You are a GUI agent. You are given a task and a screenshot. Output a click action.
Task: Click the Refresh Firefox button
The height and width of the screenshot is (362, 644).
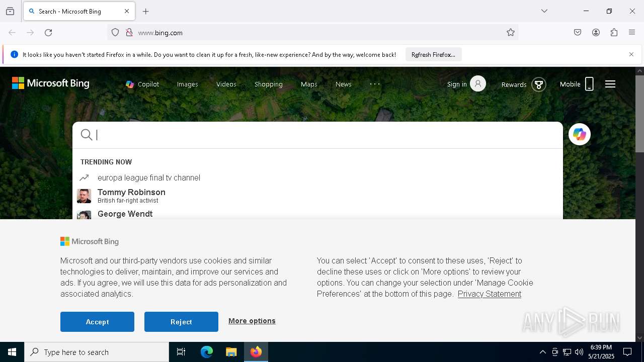tap(433, 54)
